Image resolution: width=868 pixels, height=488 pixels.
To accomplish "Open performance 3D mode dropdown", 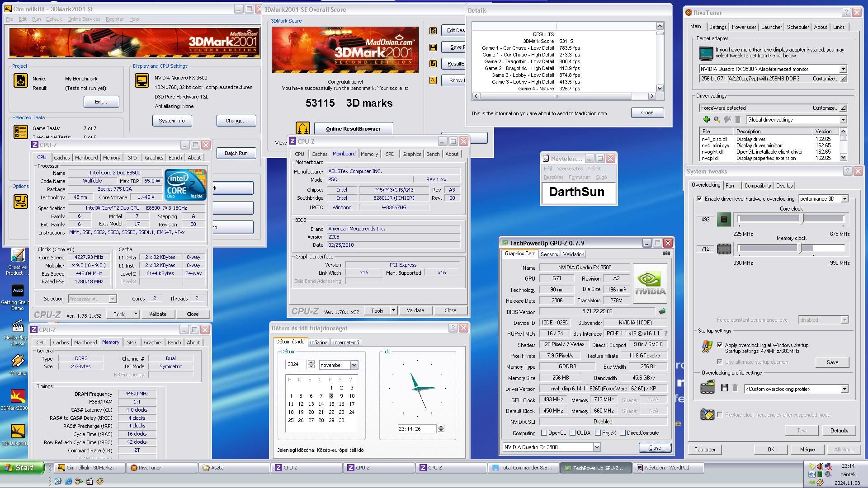I will [x=844, y=199].
